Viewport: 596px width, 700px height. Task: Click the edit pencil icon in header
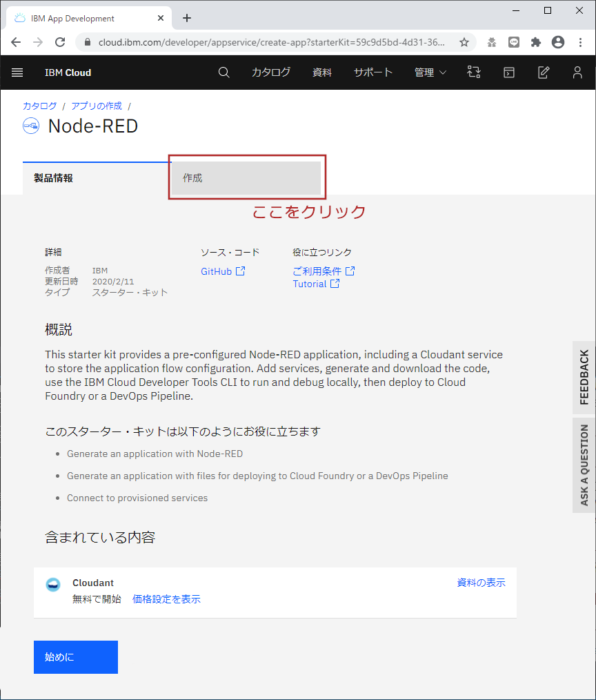pyautogui.click(x=544, y=72)
